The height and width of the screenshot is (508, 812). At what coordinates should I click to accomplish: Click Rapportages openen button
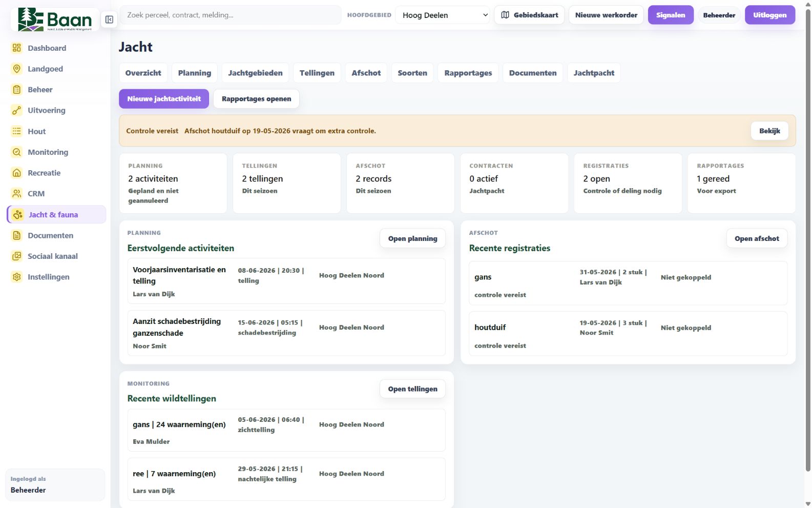[x=256, y=98]
